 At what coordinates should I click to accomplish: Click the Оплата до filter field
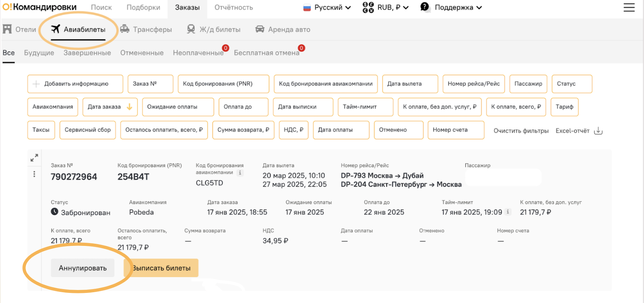(244, 107)
